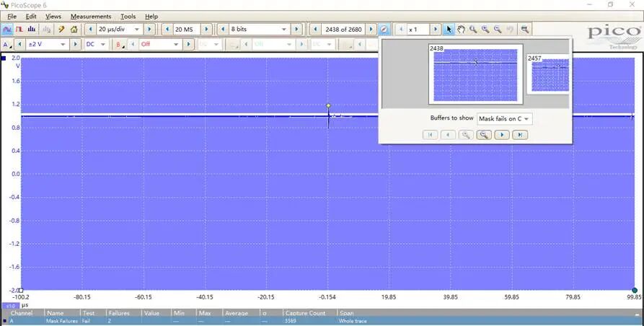644x326 pixels.
Task: Switch to Persistence mode icon
Action: click(x=19, y=29)
